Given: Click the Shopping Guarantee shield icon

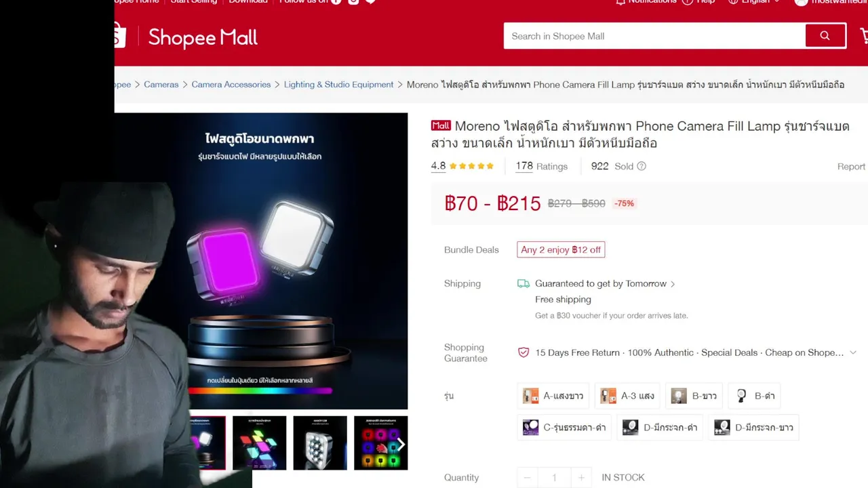Looking at the screenshot, I should click(x=523, y=352).
